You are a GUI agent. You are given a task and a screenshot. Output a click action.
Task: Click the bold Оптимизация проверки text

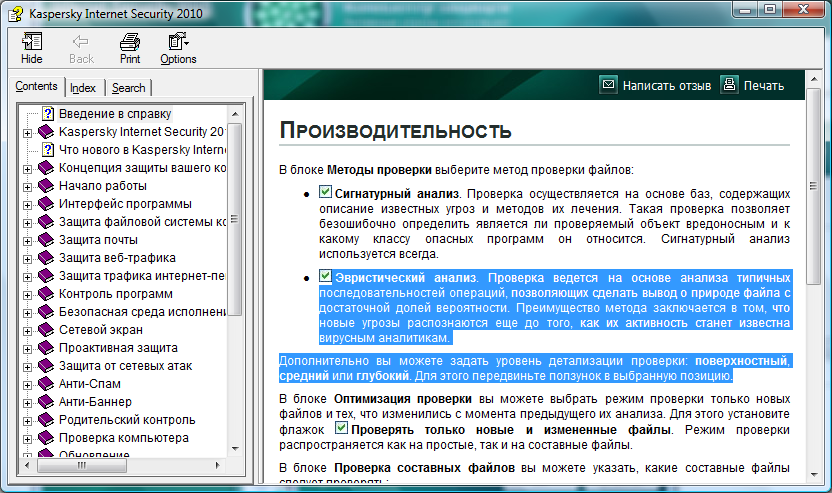[403, 399]
